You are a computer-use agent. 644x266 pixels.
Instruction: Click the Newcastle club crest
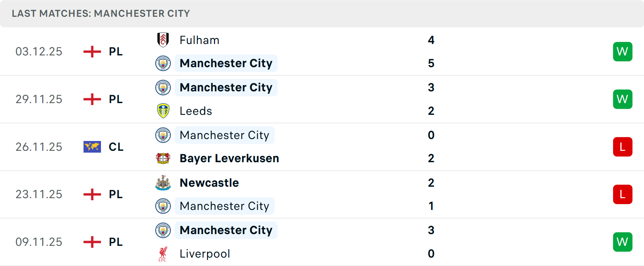click(163, 183)
